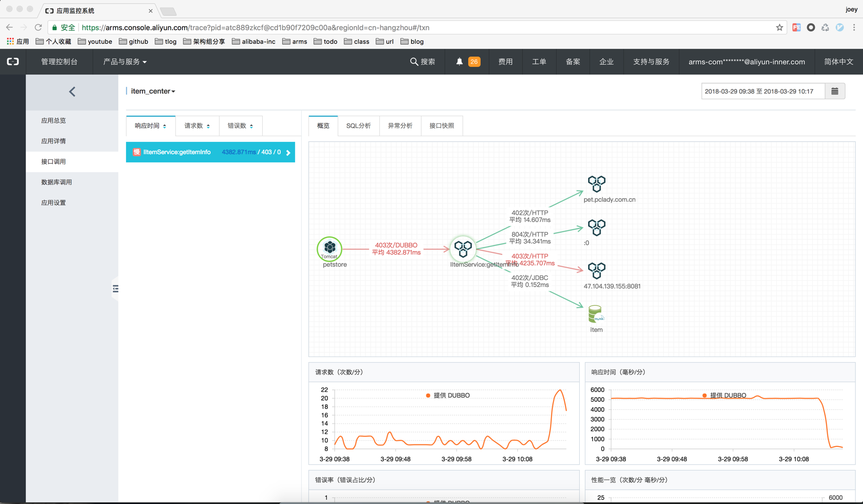Sort by 响应时间 tab
This screenshot has height=504, width=863.
[151, 126]
